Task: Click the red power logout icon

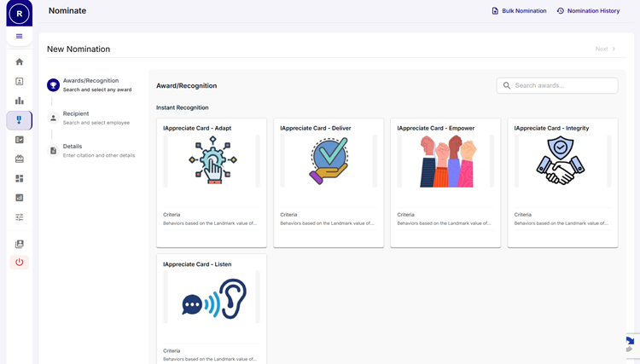Action: pyautogui.click(x=19, y=262)
